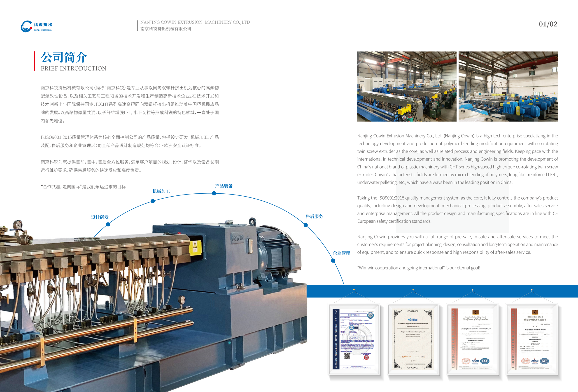Open the English Certificate of Registration
Image resolution: width=578 pixels, height=392 pixels.
472,339
